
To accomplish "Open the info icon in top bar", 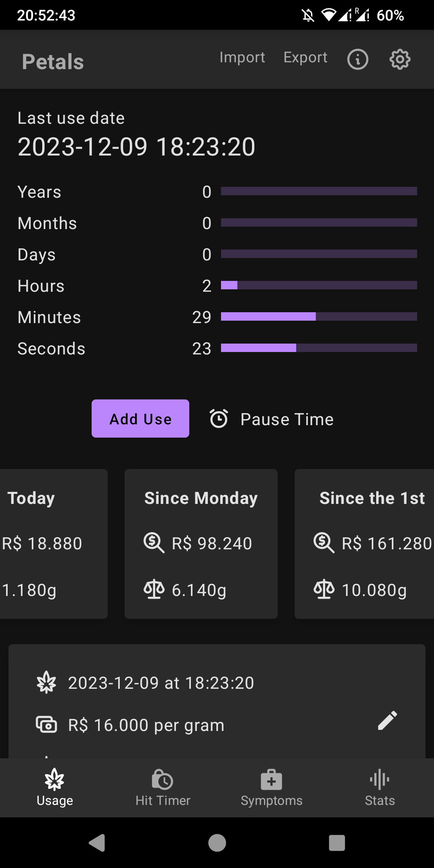I will pos(358,59).
